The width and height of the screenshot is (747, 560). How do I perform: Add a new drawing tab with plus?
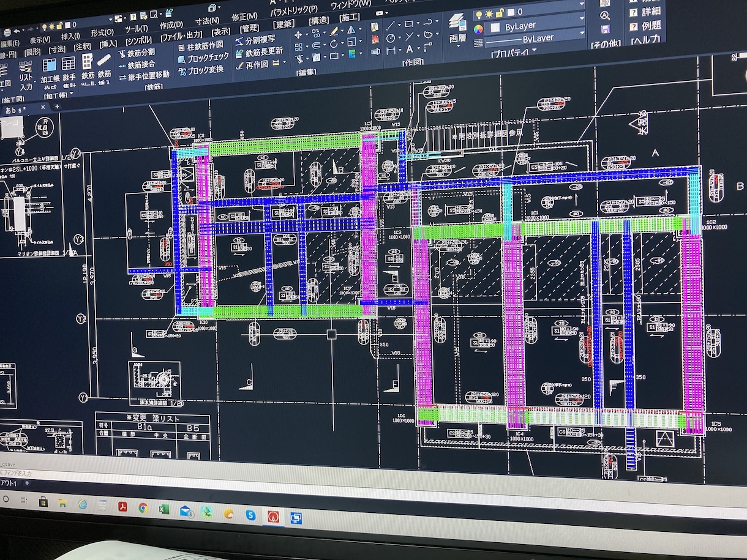pyautogui.click(x=57, y=106)
